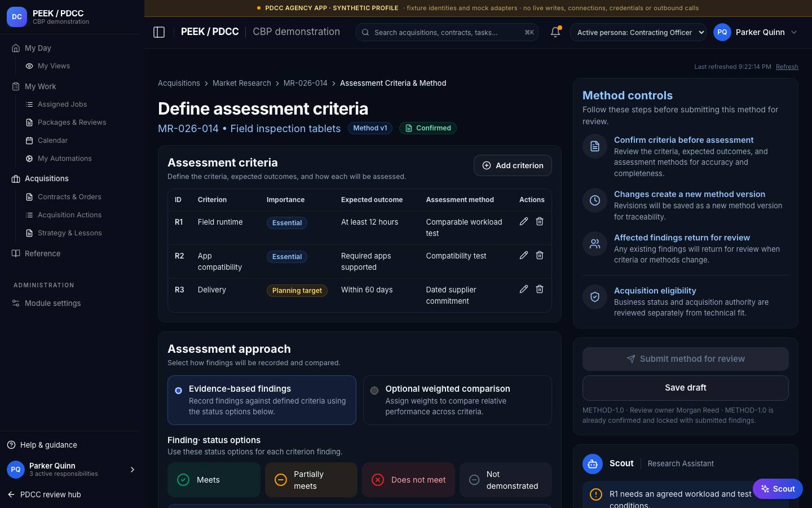
Task: Click the Scout robot icon
Action: pos(593,463)
